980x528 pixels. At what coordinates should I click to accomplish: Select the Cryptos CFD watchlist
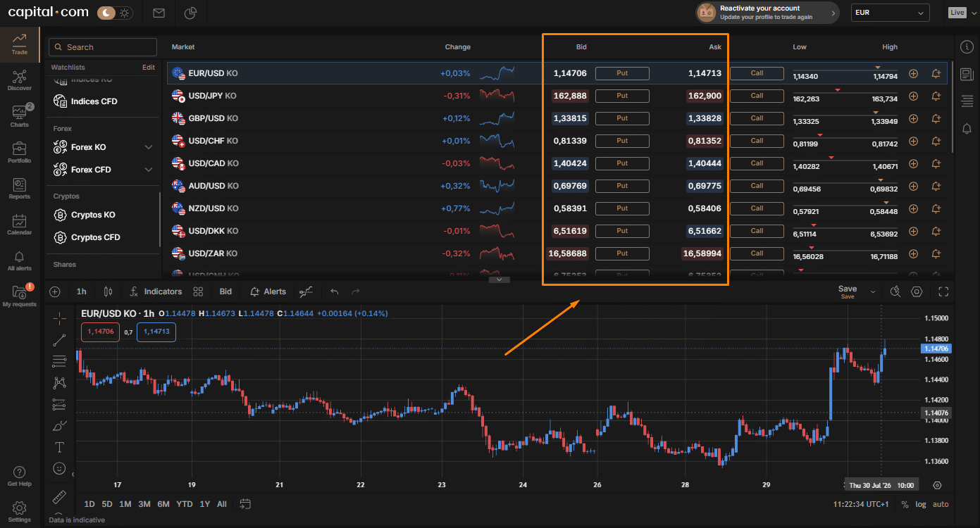pos(87,237)
